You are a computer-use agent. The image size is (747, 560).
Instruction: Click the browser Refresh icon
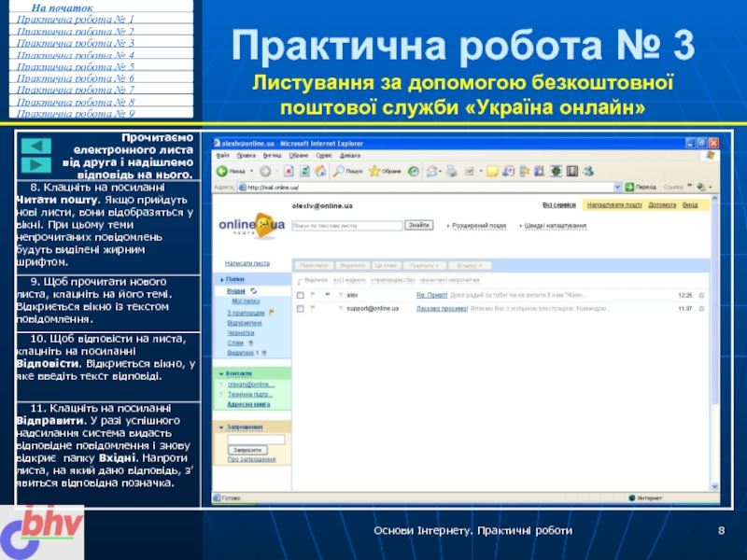(303, 172)
